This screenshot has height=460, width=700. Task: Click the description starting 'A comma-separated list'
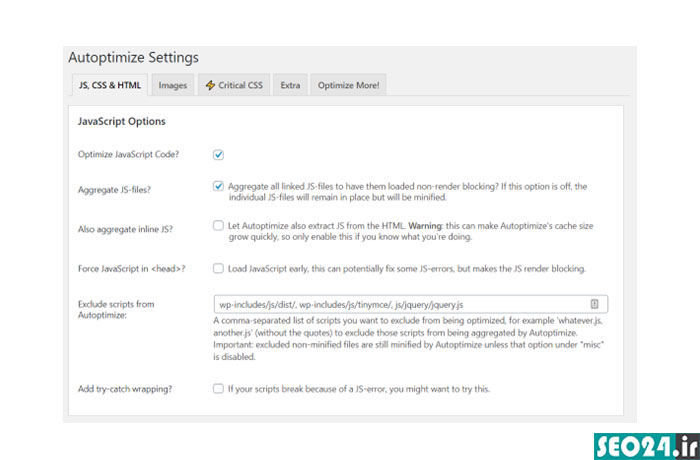[408, 339]
